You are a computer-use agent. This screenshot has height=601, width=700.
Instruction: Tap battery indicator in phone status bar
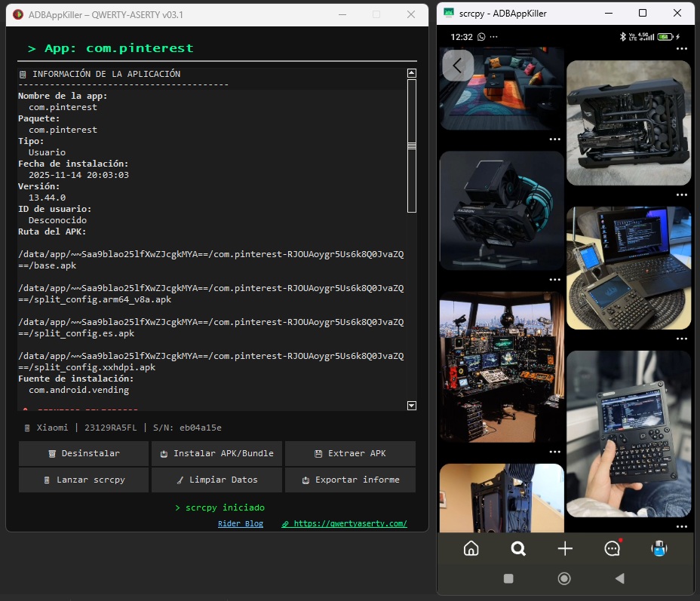pos(665,37)
